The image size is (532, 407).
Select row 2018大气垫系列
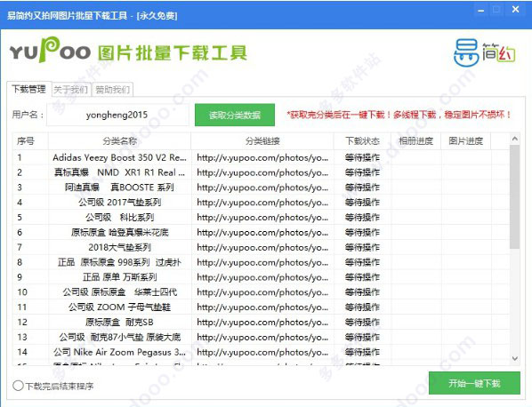click(x=262, y=247)
